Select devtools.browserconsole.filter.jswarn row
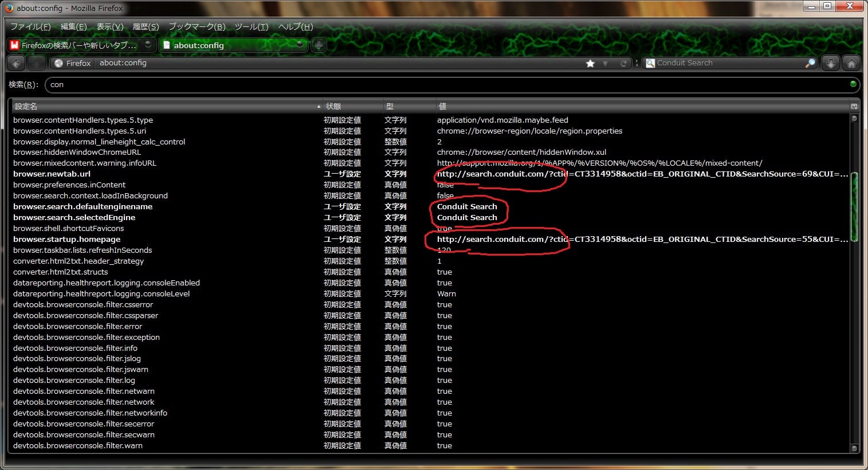The width and height of the screenshot is (868, 470). point(431,369)
